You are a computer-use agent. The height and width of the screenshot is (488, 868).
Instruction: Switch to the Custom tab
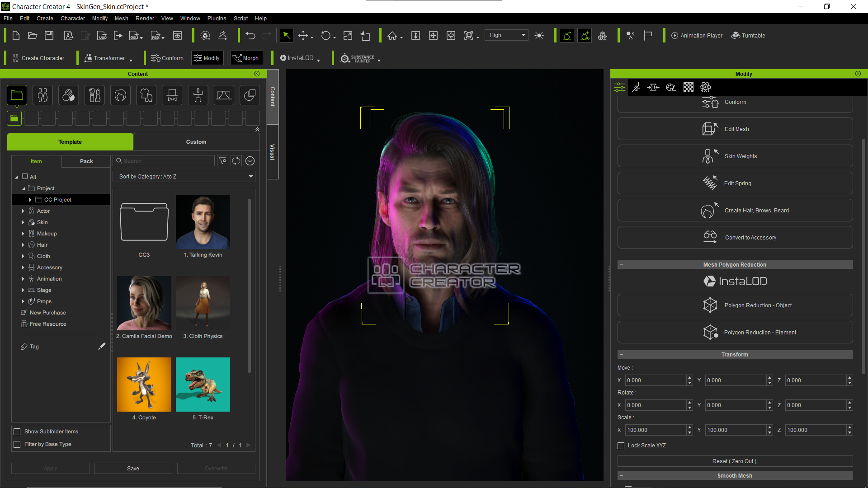[x=196, y=142]
